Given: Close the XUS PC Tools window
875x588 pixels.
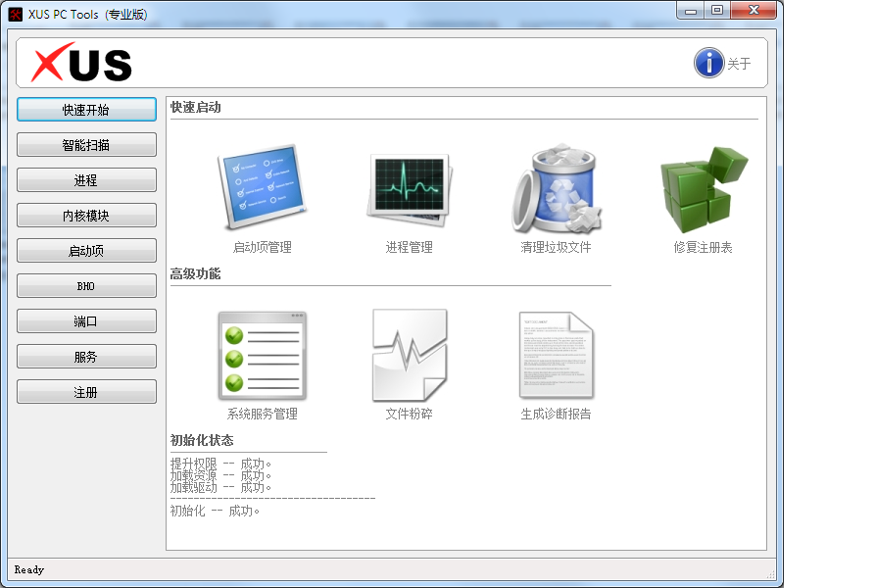Looking at the screenshot, I should pyautogui.click(x=753, y=11).
